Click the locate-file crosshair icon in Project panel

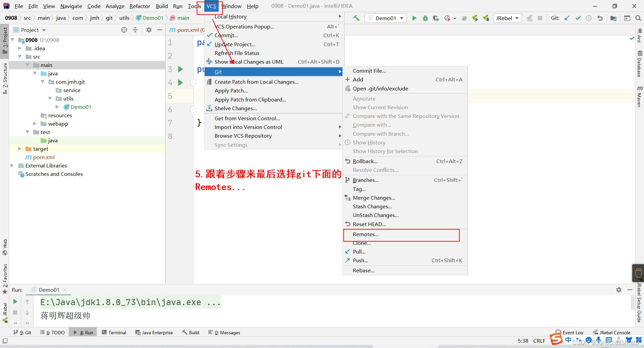click(124, 30)
